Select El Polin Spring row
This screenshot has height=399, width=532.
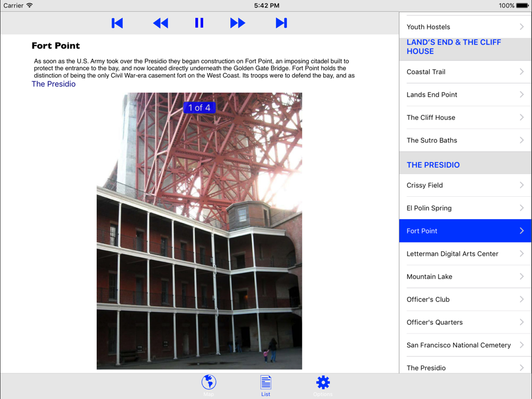pyautogui.click(x=465, y=208)
